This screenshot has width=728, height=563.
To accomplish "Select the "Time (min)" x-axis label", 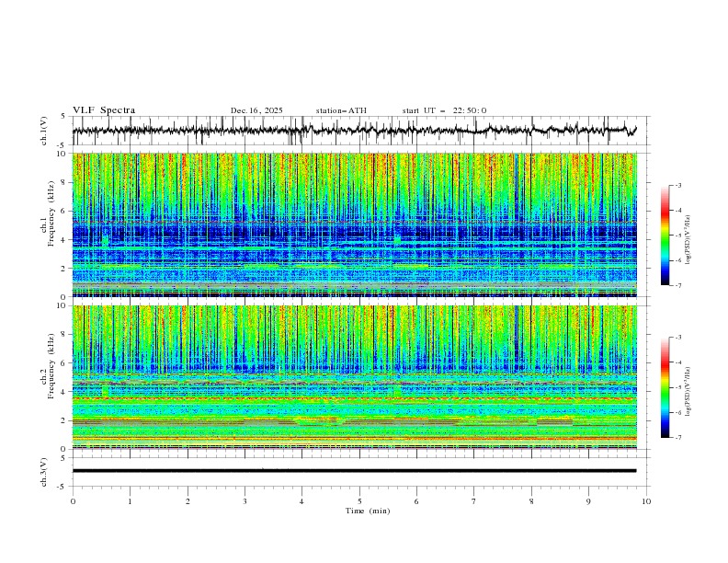I will [x=368, y=511].
